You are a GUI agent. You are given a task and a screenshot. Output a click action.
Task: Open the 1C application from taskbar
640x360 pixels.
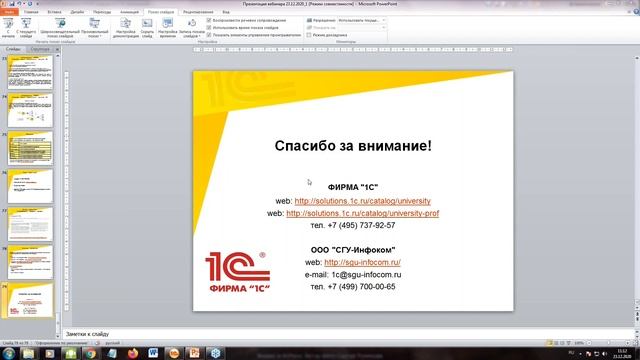[x=174, y=353]
